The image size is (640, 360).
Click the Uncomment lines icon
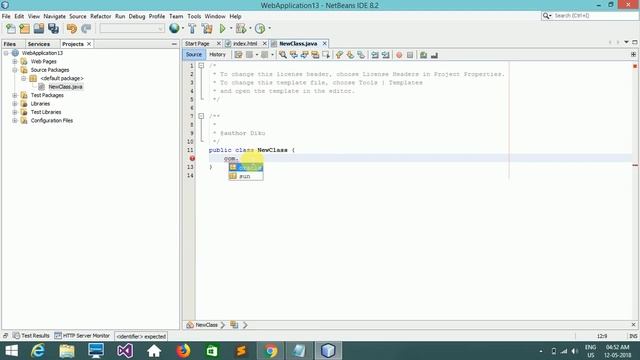click(x=434, y=55)
